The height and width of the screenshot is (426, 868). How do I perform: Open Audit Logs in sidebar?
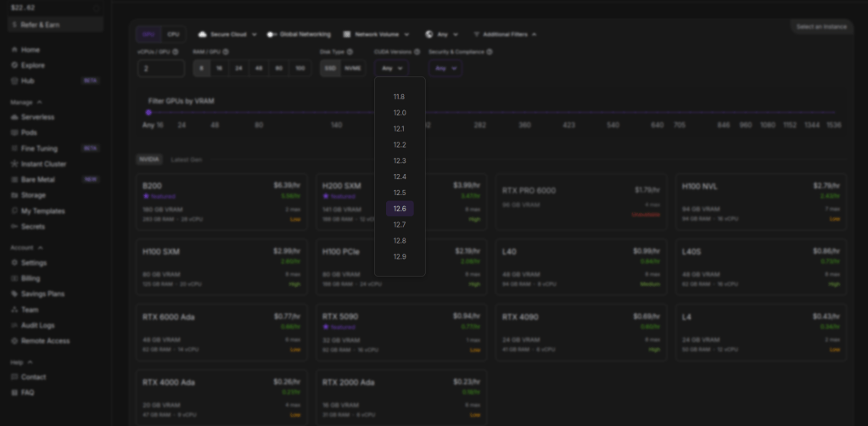click(14, 326)
